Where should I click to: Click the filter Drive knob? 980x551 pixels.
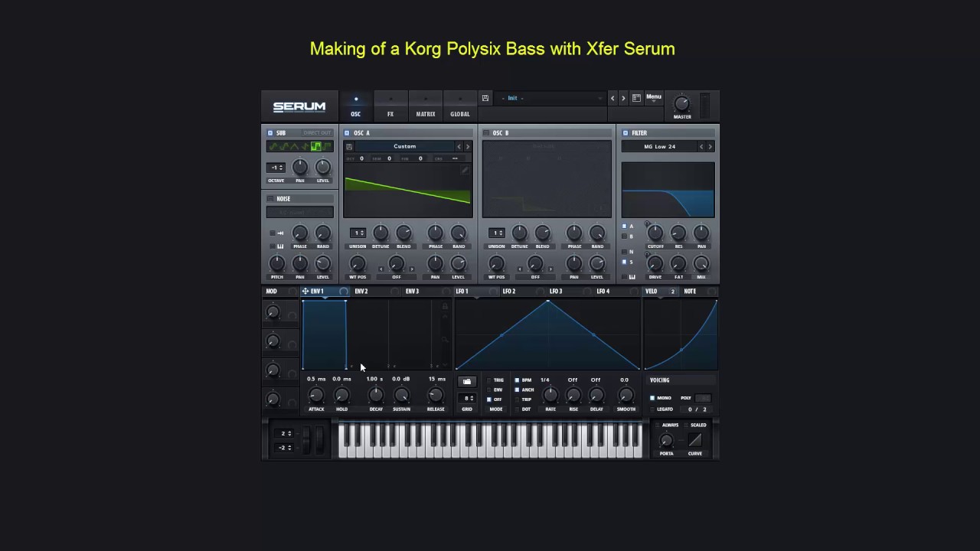click(x=655, y=263)
